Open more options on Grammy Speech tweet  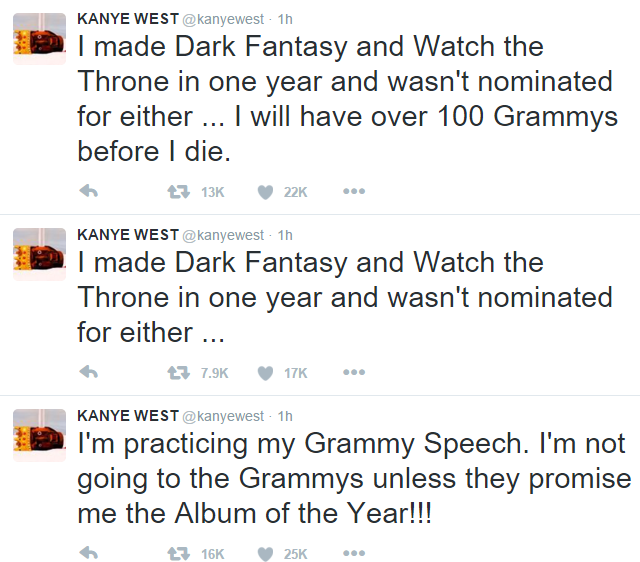(x=353, y=553)
